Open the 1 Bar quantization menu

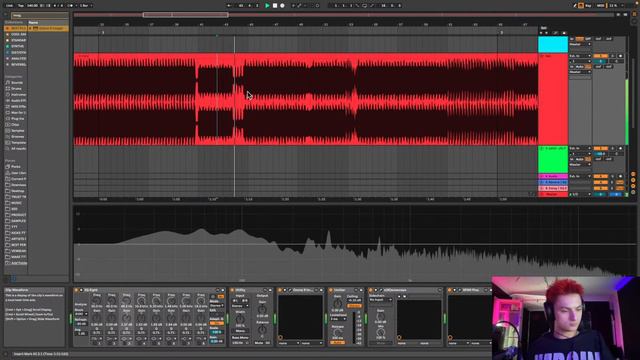pos(85,6)
